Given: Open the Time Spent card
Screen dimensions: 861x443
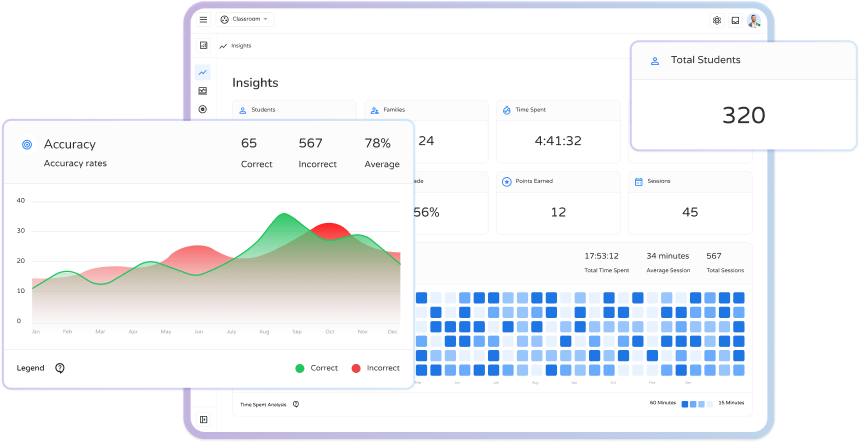Looking at the screenshot, I should [x=559, y=131].
